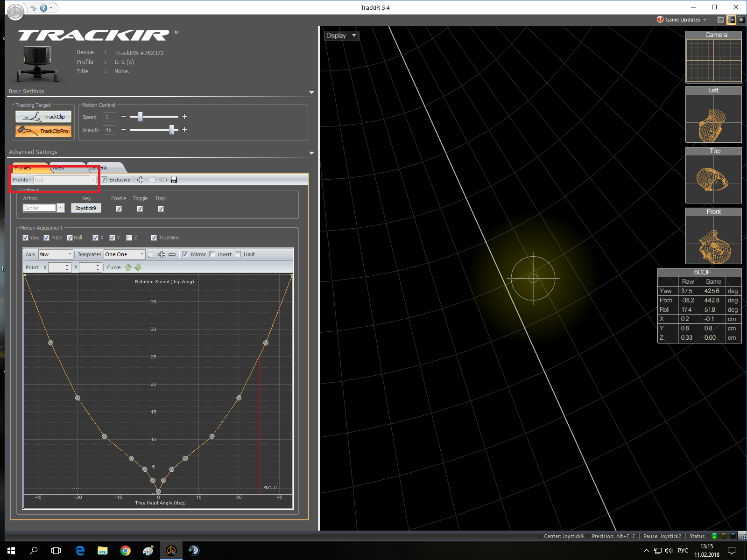This screenshot has height=560, width=747.
Task: Open the Display dropdown in 3D view
Action: pyautogui.click(x=342, y=35)
